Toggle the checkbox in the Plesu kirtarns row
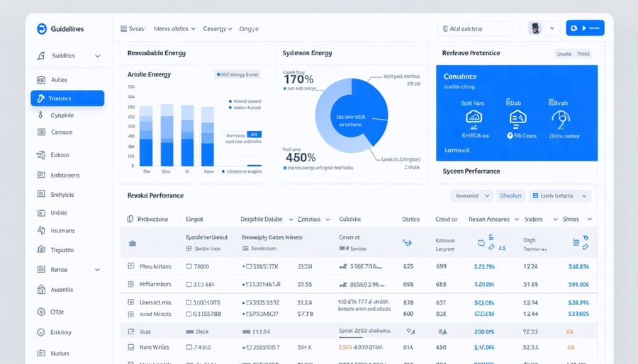 pos(130,266)
